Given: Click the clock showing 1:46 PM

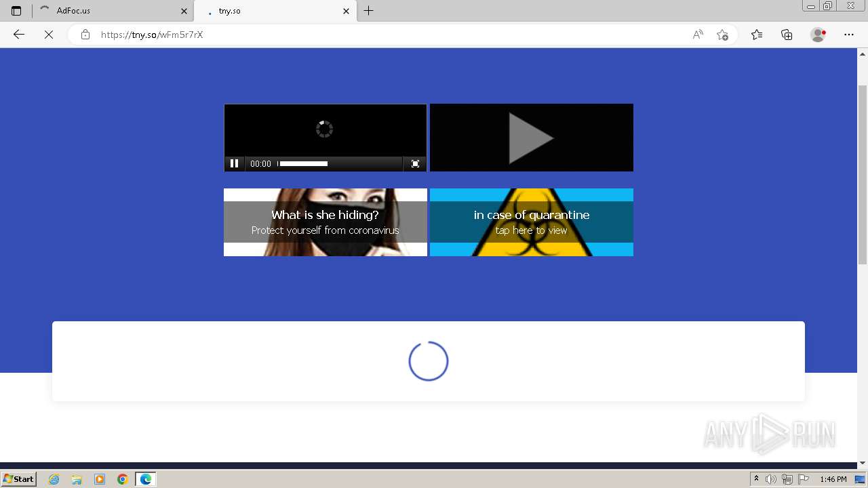Looking at the screenshot, I should tap(833, 479).
